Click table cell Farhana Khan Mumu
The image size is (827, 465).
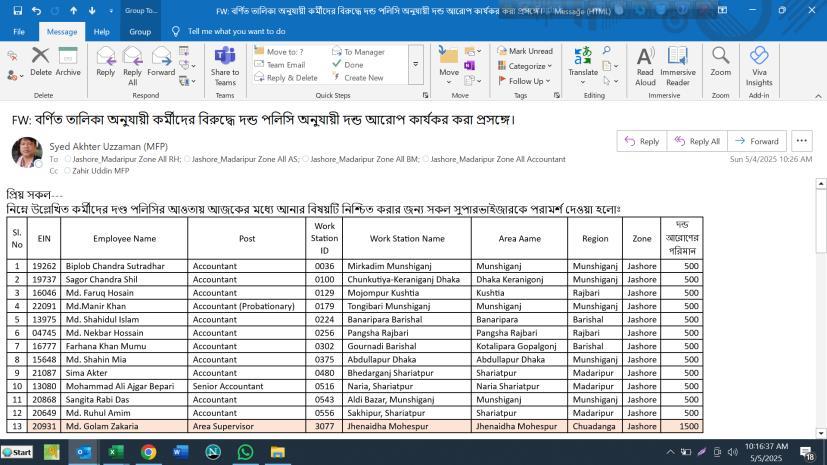pos(124,346)
